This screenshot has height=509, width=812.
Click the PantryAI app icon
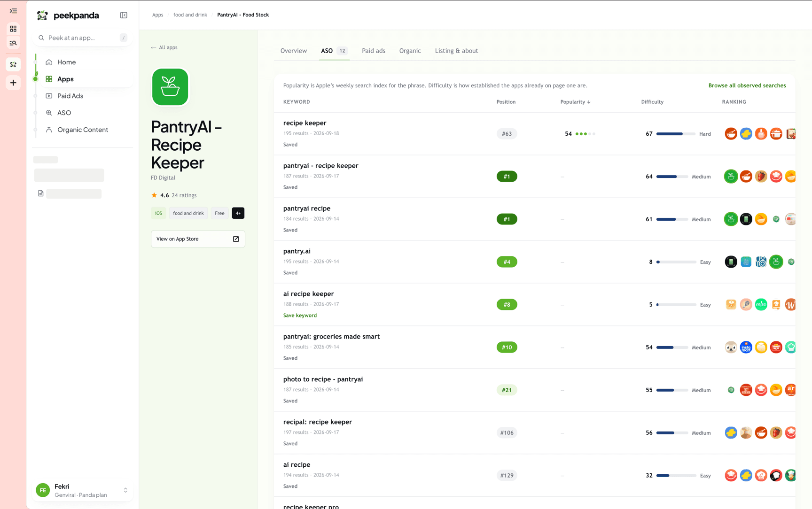point(170,87)
